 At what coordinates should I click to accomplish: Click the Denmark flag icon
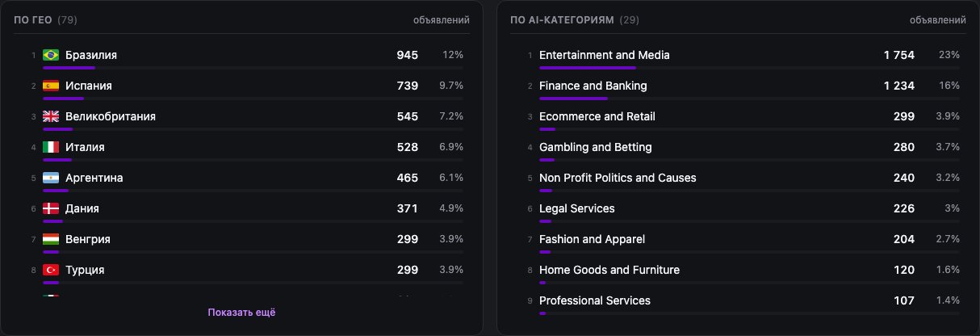pos(51,208)
